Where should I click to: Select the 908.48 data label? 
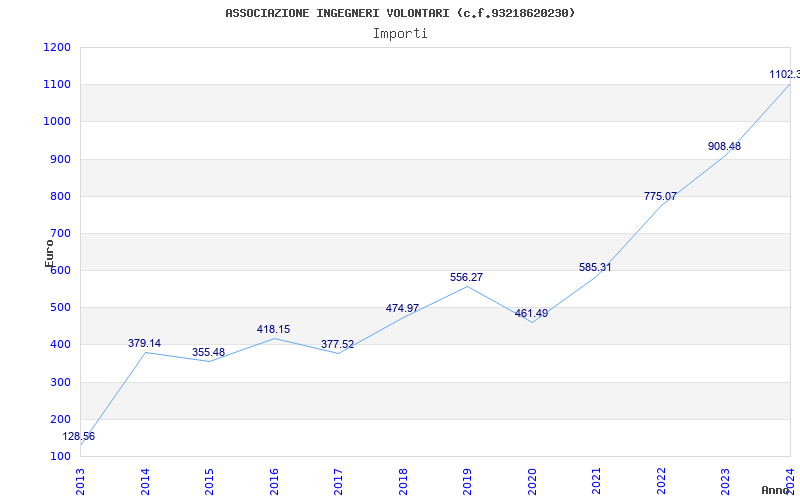pos(724,146)
